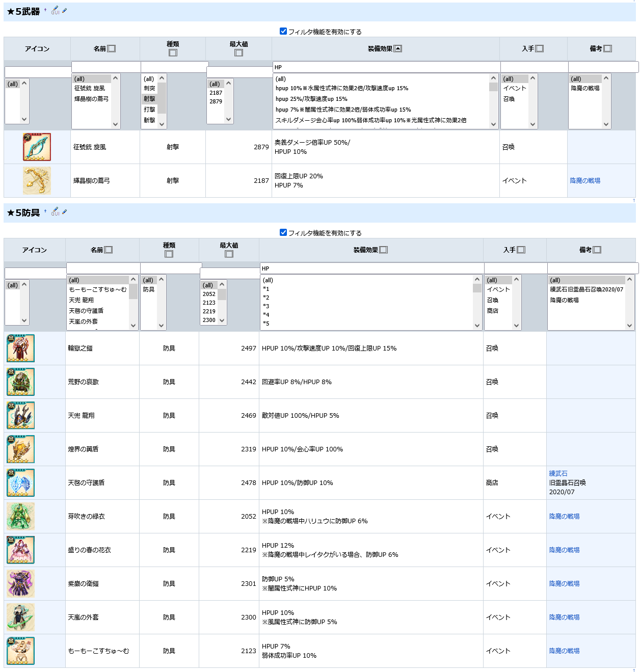Click the GUI edit icon beside ★5武器

point(55,10)
